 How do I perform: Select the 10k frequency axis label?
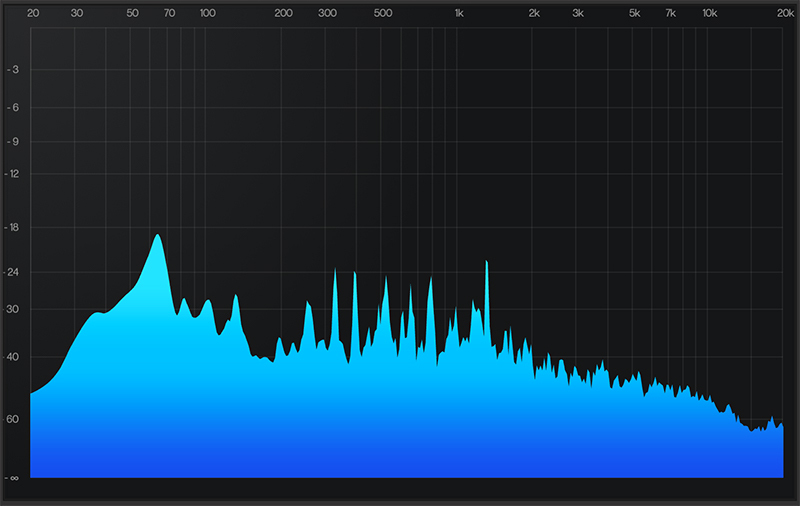pyautogui.click(x=709, y=14)
